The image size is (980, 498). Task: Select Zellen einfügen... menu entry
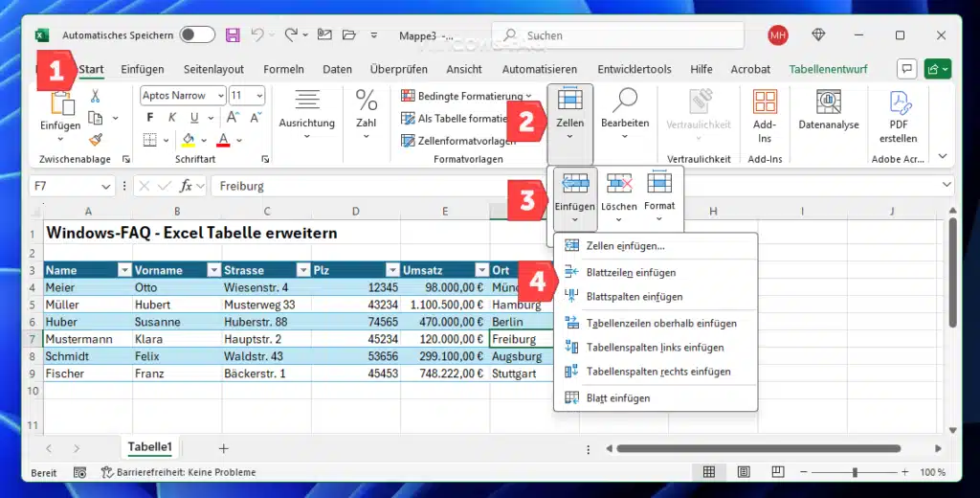point(655,246)
